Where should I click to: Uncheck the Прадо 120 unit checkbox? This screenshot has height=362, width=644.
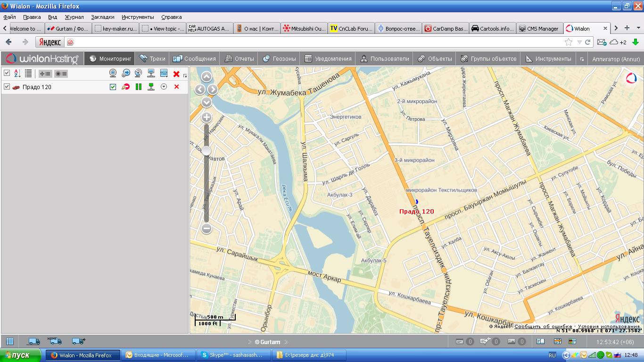coord(7,87)
